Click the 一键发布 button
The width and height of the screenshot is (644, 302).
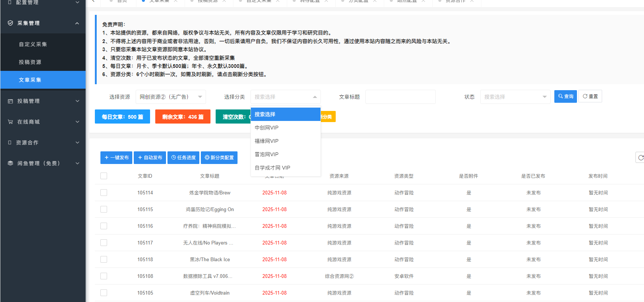[x=116, y=158]
